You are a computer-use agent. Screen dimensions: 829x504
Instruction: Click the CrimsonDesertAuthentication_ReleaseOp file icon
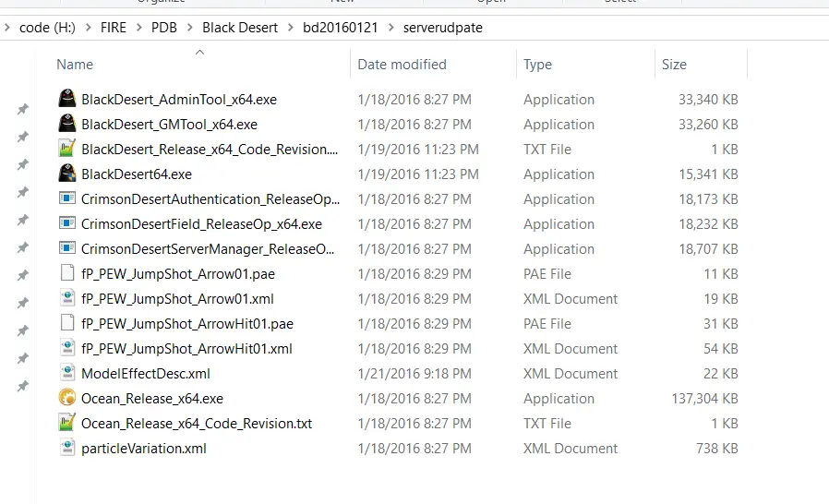67,198
